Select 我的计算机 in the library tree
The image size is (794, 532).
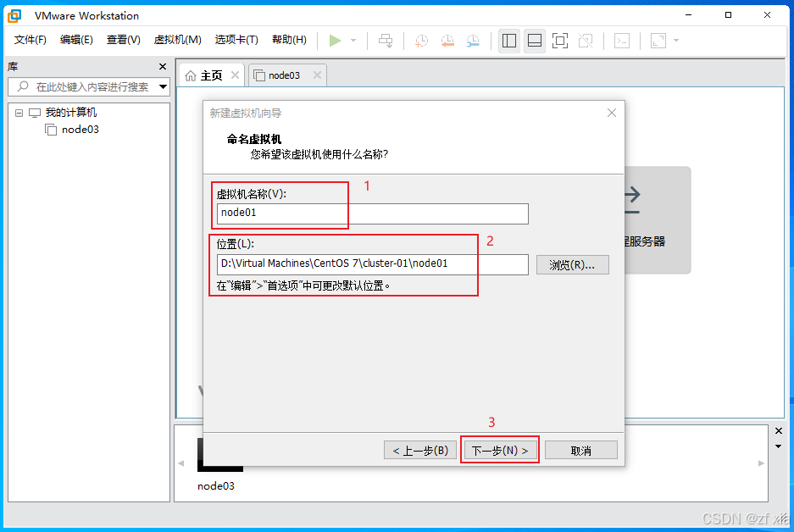(x=71, y=113)
